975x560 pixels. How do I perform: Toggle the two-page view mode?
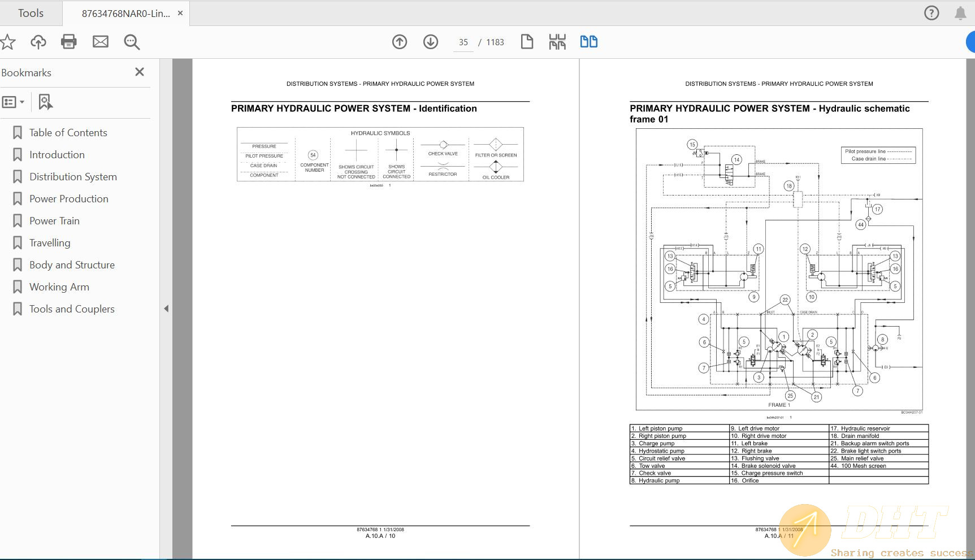(588, 42)
